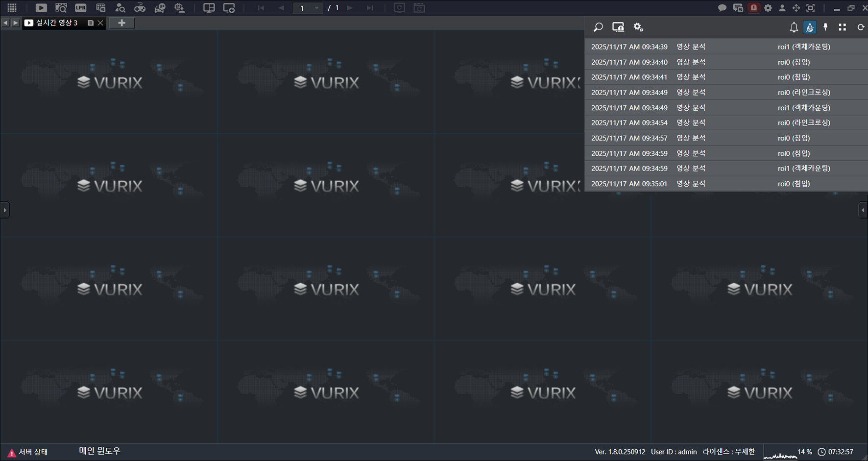Click the clock showing 07:32:57
Screen dimensions: 868x461
tap(836, 452)
